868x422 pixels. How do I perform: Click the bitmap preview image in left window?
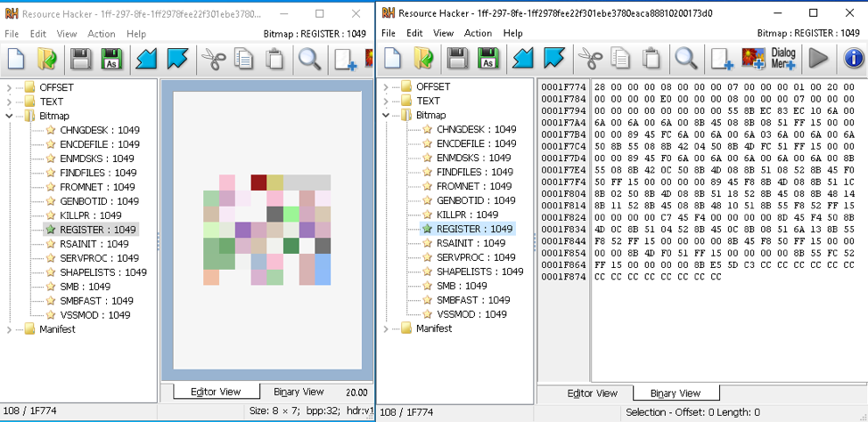(x=266, y=230)
